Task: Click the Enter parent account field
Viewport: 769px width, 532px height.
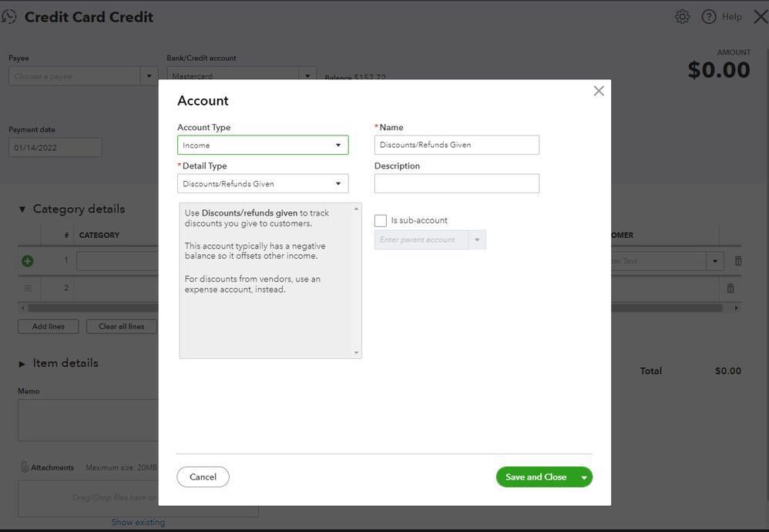Action: point(421,240)
